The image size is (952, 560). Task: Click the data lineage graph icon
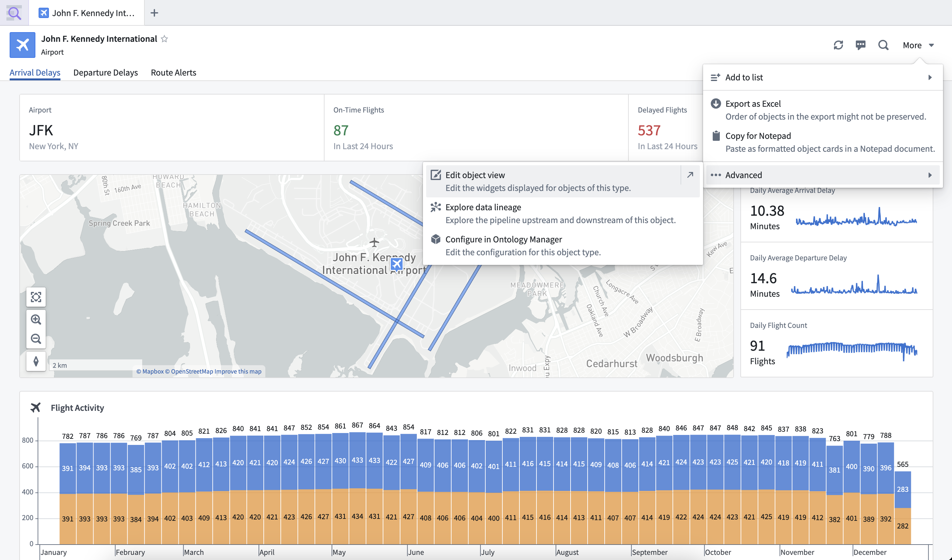(x=435, y=207)
